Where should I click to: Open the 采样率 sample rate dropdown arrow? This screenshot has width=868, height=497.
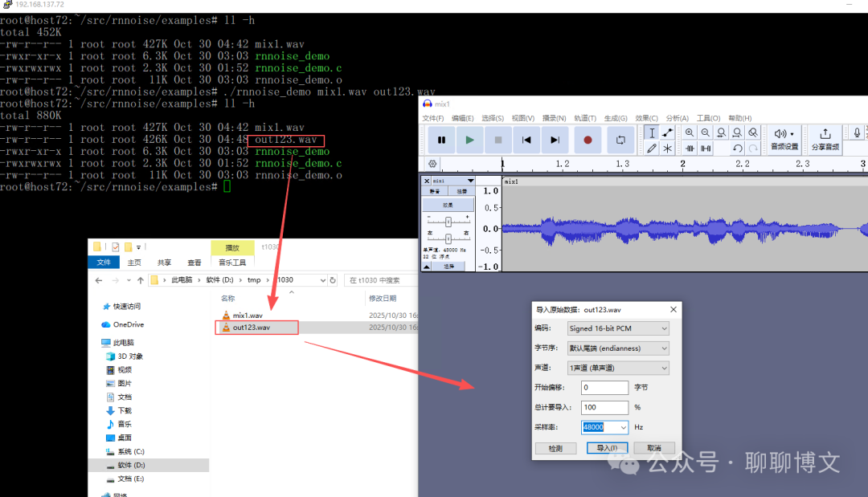[x=624, y=427]
